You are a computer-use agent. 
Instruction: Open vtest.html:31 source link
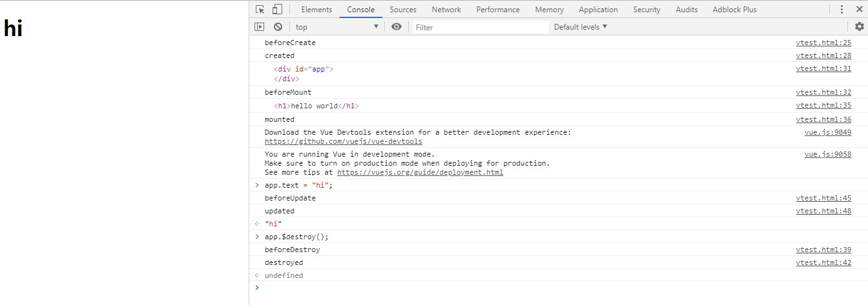[x=823, y=68]
